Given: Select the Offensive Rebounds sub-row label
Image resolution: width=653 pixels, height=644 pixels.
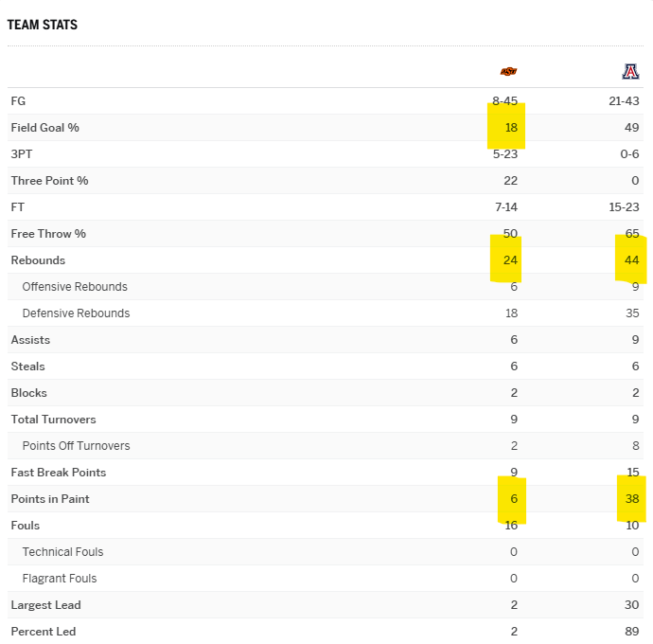Looking at the screenshot, I should pyautogui.click(x=75, y=287).
